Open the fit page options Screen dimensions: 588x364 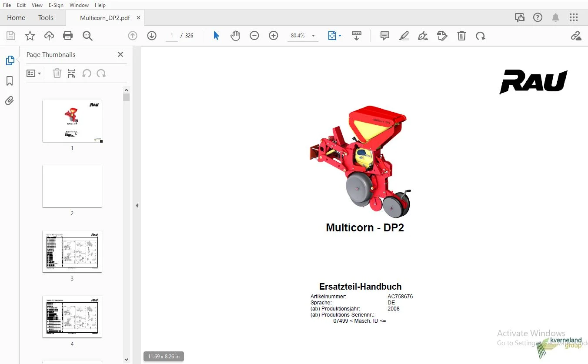(334, 36)
